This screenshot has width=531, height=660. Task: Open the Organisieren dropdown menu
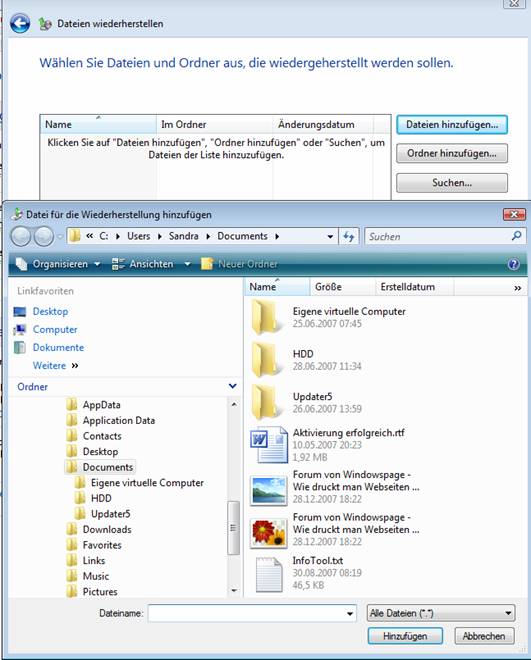click(x=58, y=264)
